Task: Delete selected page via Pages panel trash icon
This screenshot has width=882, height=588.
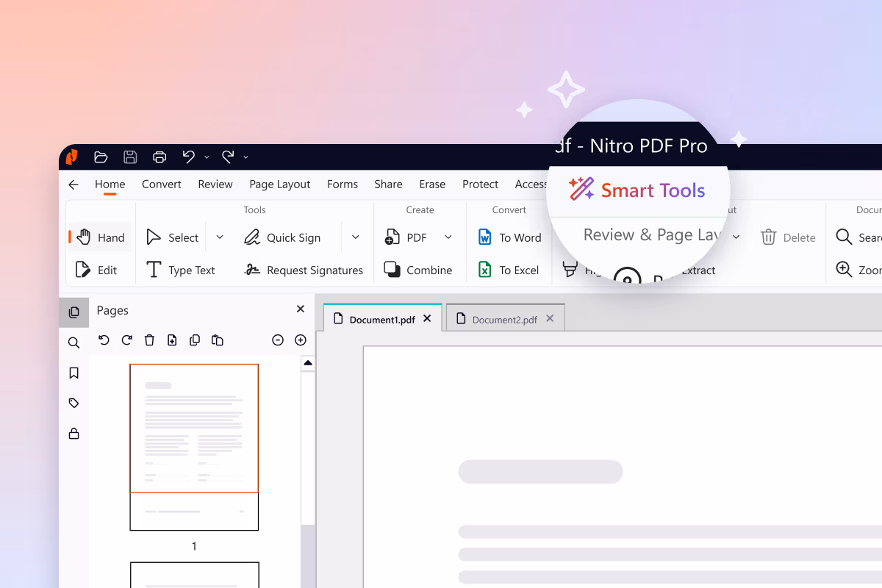Action: point(149,340)
